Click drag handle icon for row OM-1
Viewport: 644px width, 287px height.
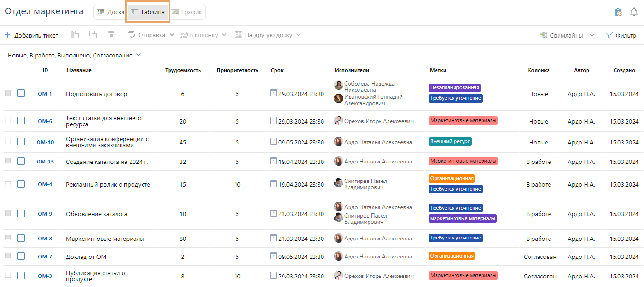coord(8,93)
